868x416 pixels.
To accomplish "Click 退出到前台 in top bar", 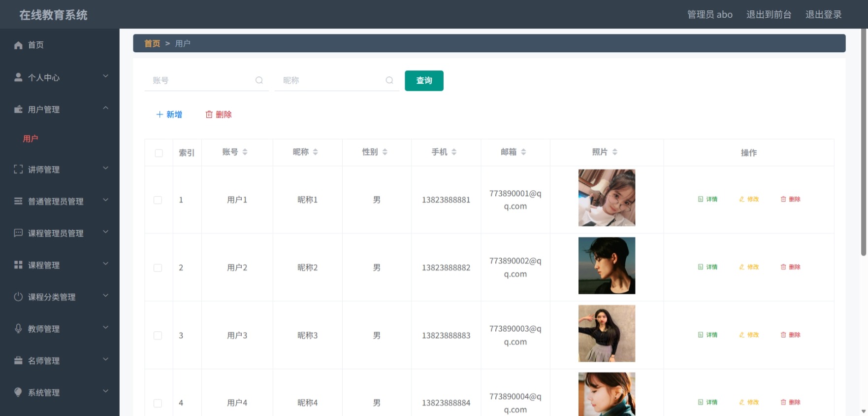I will click(x=769, y=15).
